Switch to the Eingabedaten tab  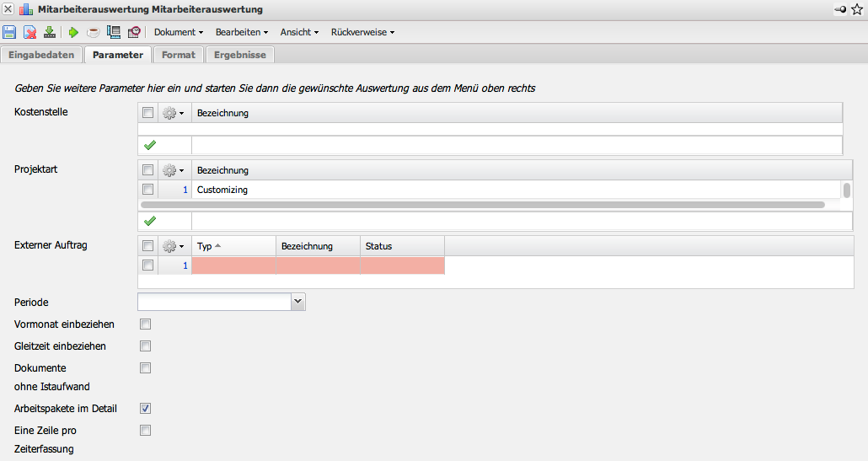click(x=41, y=55)
